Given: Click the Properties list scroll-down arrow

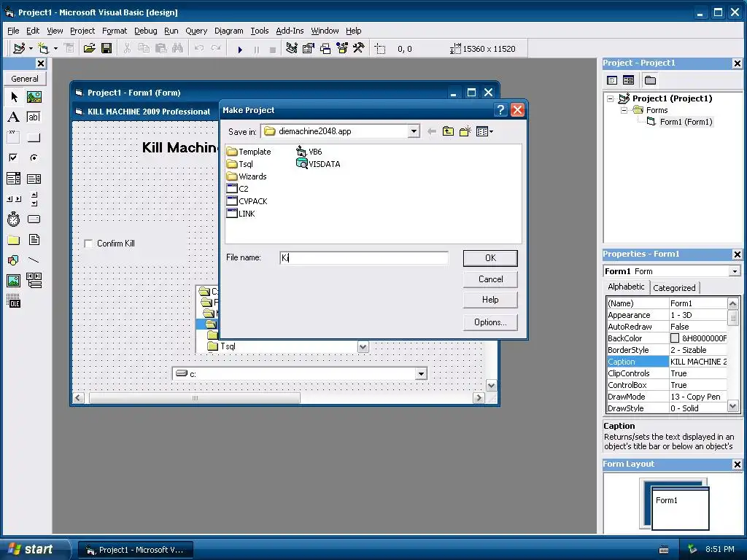Looking at the screenshot, I should pos(732,407).
